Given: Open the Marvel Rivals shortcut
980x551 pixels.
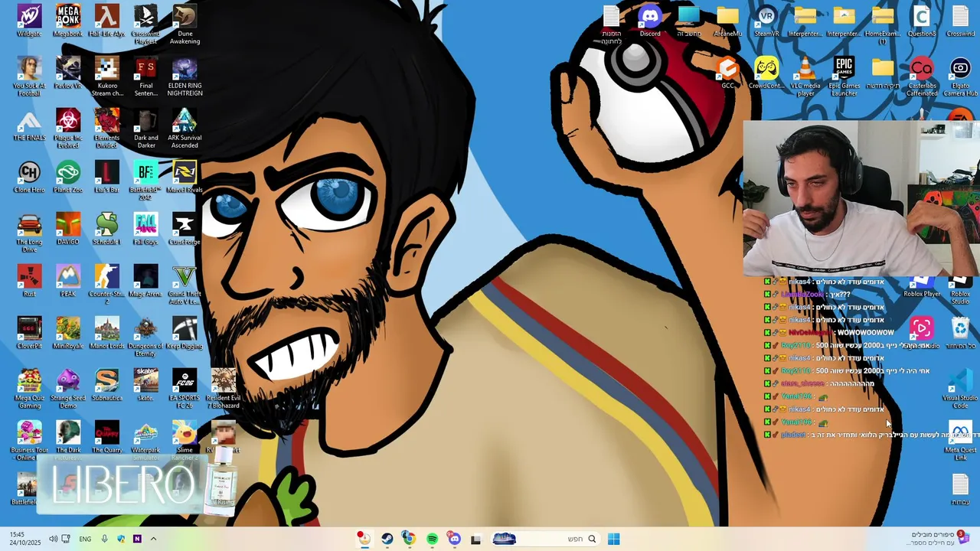Looking at the screenshot, I should click(x=185, y=177).
